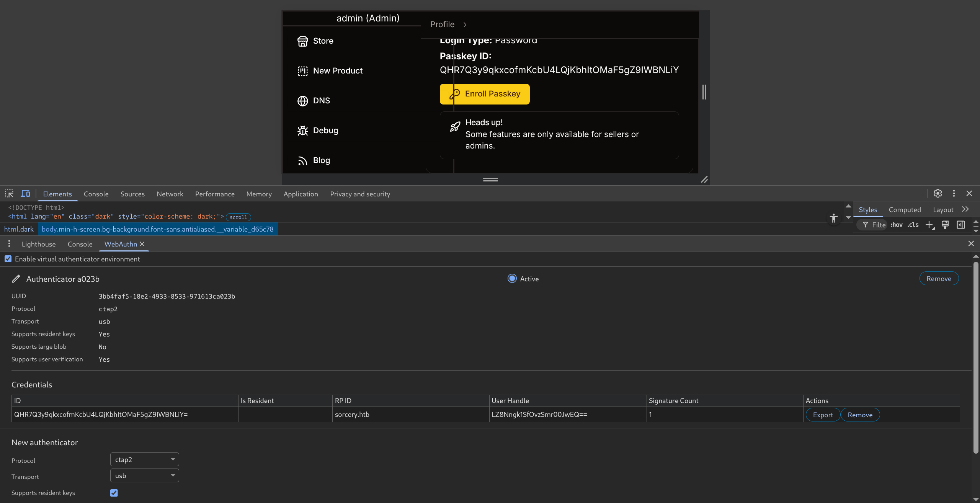
Task: Click the inspect element picker icon
Action: (x=9, y=193)
